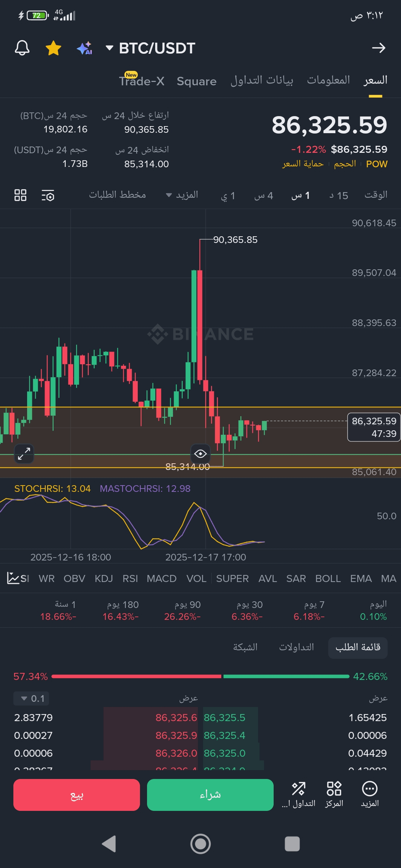Open the المركز hub icon
Screen dimensions: 401x868
[x=334, y=795]
